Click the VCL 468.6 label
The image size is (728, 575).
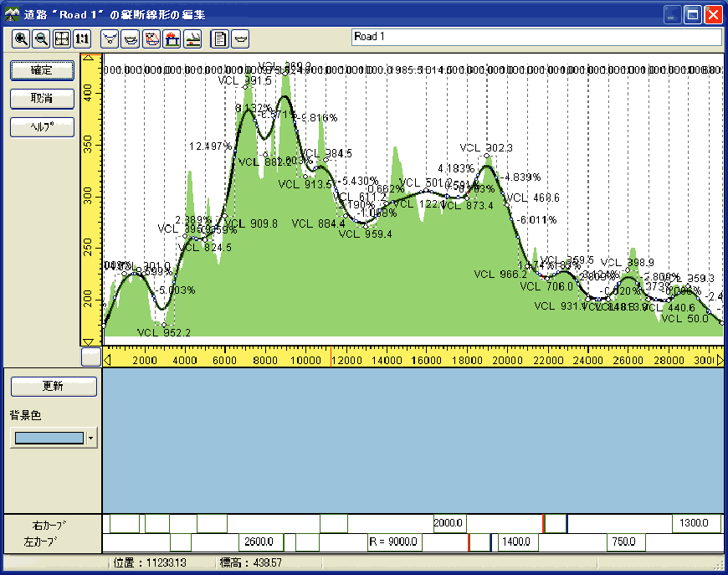(x=533, y=198)
